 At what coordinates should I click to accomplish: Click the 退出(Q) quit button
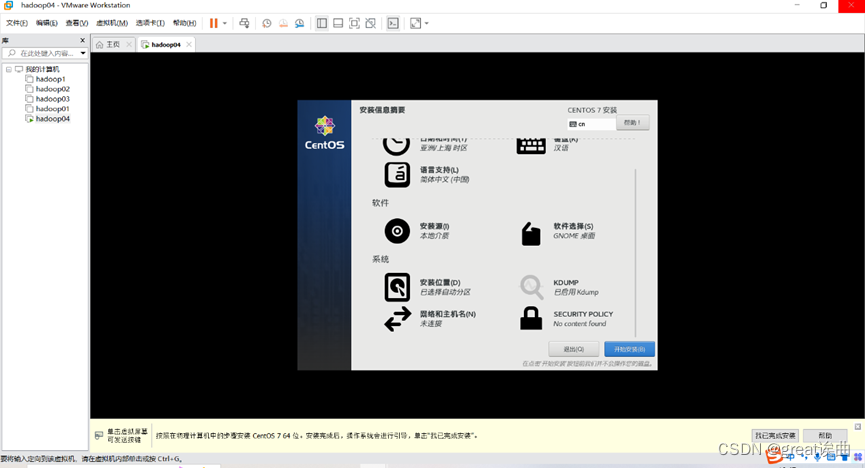pos(574,349)
